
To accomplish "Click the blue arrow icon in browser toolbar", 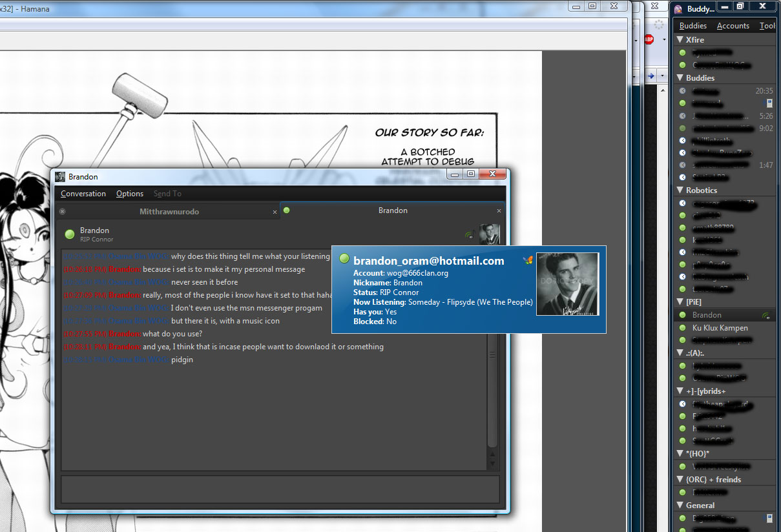I will [651, 76].
